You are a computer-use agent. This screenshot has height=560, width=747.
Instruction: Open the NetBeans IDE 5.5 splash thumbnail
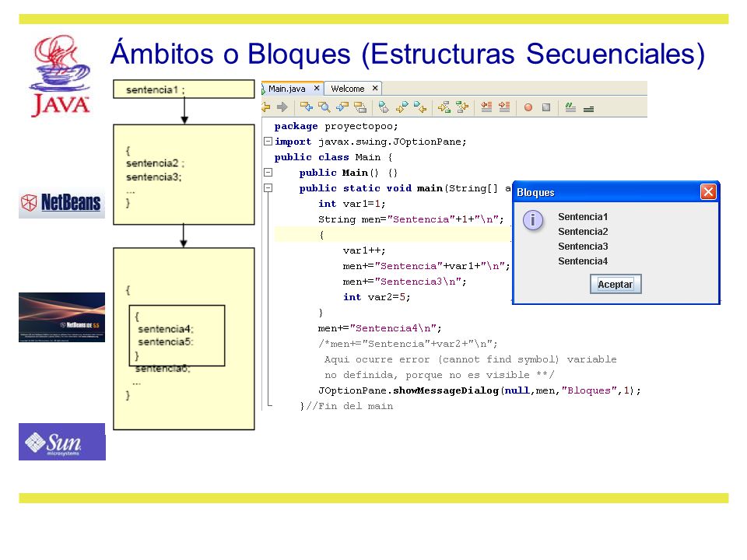pos(61,317)
